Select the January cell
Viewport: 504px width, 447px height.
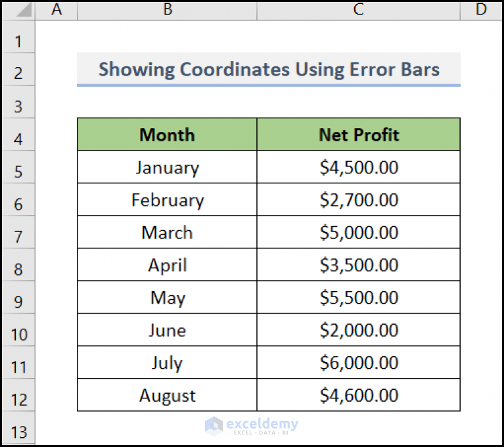[x=167, y=167]
